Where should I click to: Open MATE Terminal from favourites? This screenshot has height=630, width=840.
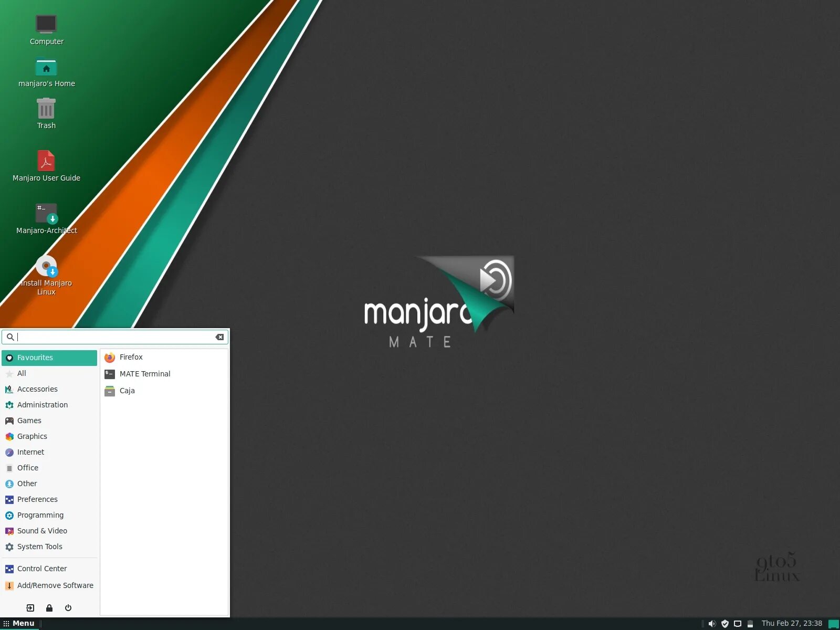point(164,374)
